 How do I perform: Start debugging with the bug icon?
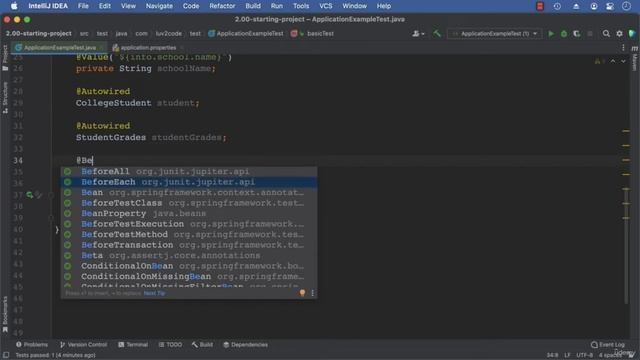[564, 34]
